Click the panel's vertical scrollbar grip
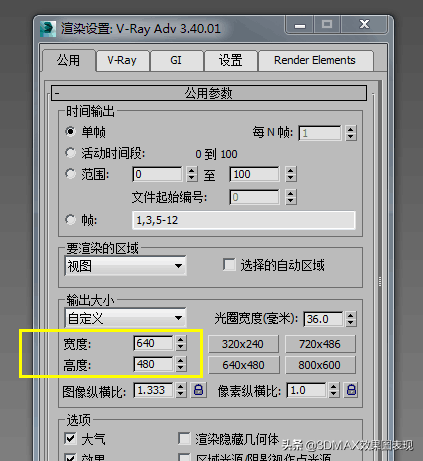Screen dimensions: 423x461 point(380,282)
